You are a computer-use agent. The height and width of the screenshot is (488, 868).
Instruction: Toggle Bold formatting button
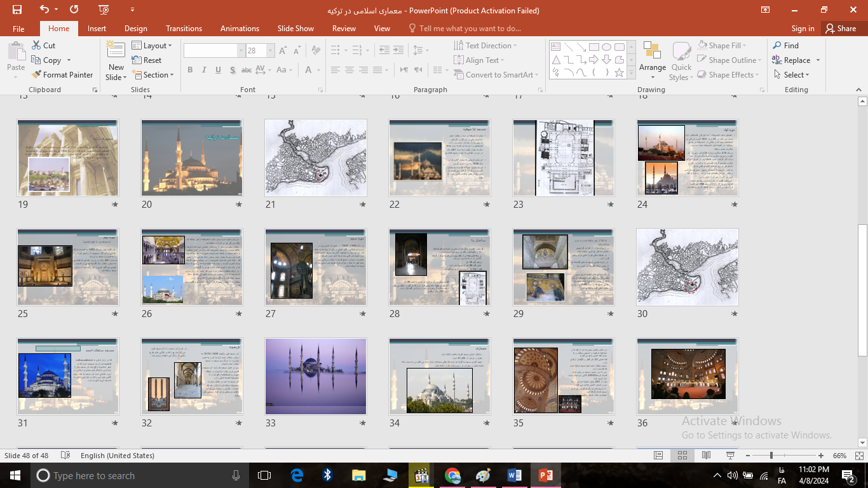(x=190, y=70)
